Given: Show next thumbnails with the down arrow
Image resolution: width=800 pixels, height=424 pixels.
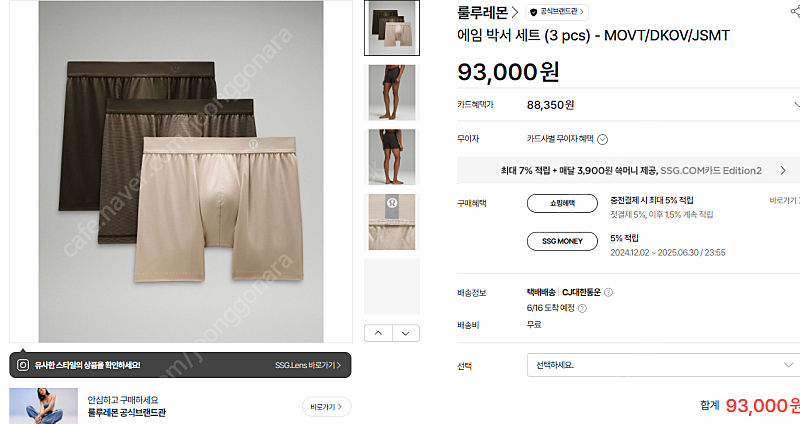Looking at the screenshot, I should point(406,333).
